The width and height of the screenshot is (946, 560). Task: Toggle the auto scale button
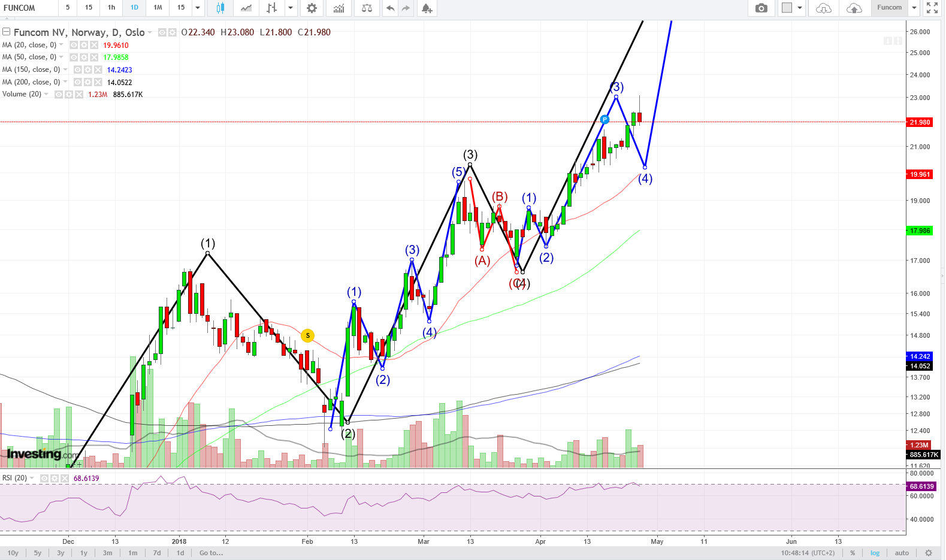(902, 553)
